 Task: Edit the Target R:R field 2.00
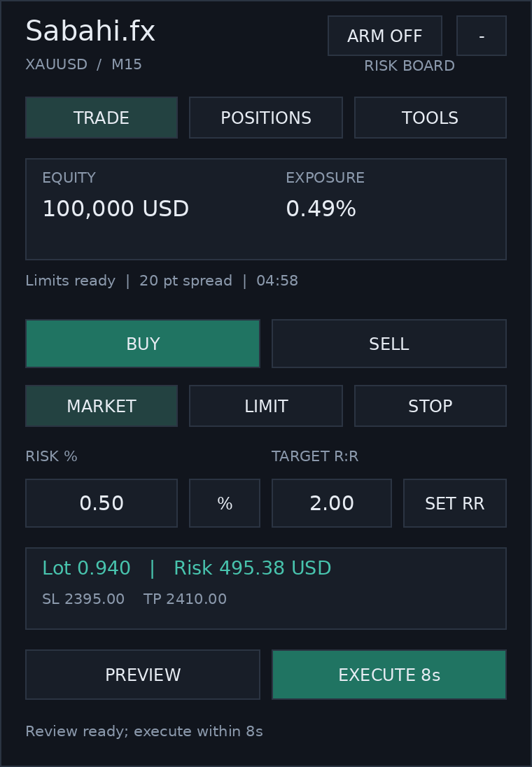point(331,503)
